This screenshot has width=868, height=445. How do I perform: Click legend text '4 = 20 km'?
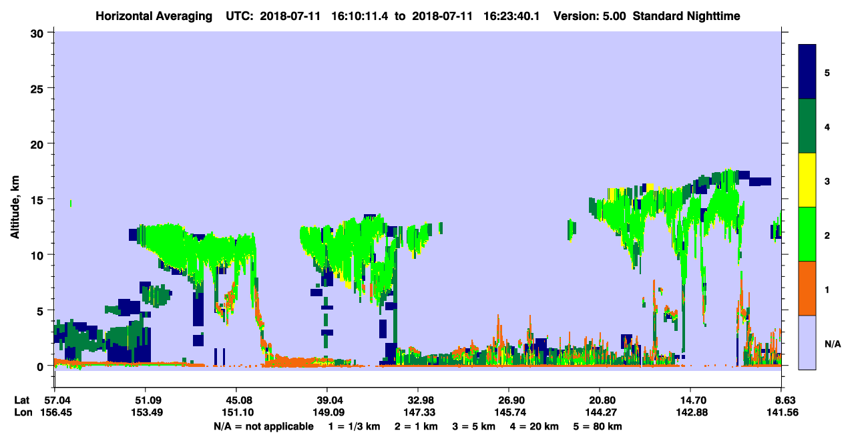(534, 426)
